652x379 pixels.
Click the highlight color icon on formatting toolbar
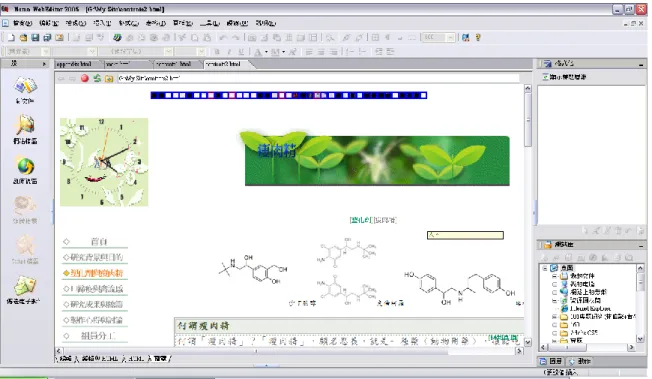click(x=275, y=52)
